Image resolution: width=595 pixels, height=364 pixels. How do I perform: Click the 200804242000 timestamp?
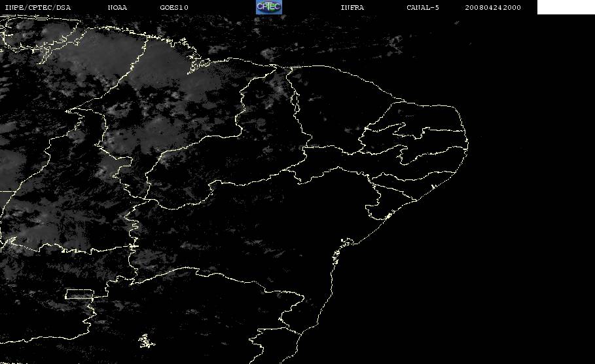(x=493, y=7)
